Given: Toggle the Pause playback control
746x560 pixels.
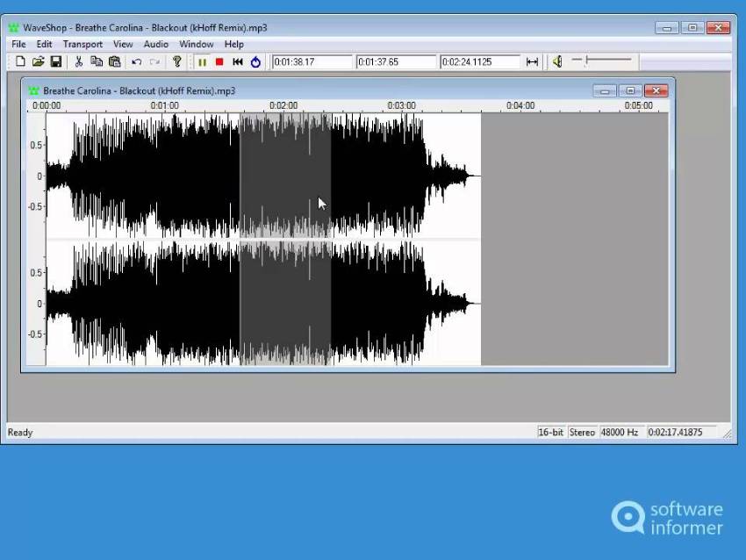Looking at the screenshot, I should (201, 61).
